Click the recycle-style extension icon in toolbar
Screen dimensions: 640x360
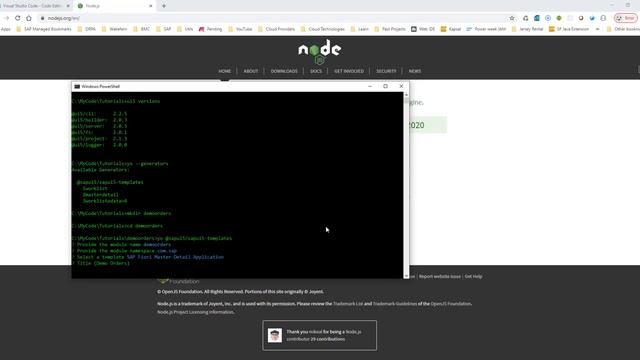(526, 18)
